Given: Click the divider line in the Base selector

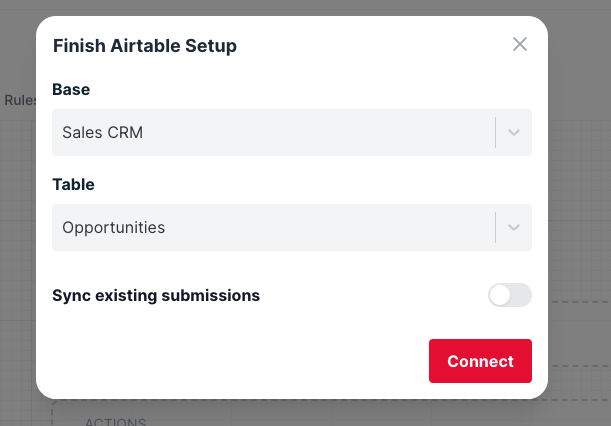Looking at the screenshot, I should pyautogui.click(x=496, y=132).
